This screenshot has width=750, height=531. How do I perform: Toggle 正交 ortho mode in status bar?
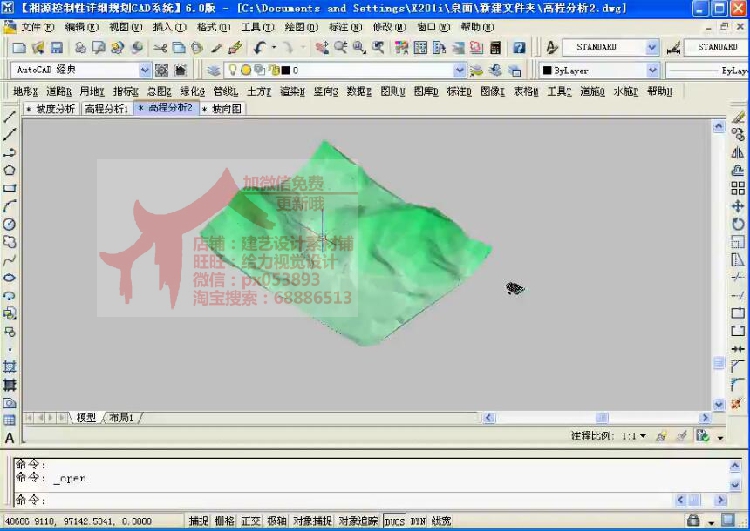[251, 521]
